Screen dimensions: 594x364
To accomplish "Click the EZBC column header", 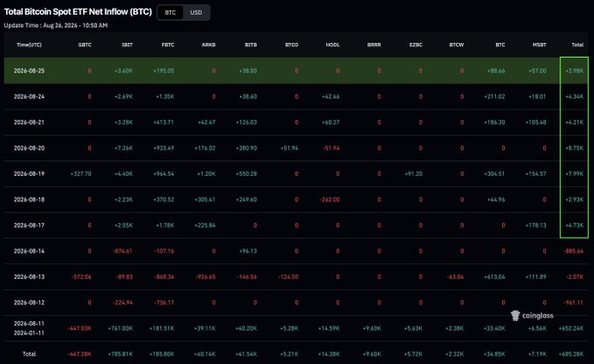I will pyautogui.click(x=416, y=45).
